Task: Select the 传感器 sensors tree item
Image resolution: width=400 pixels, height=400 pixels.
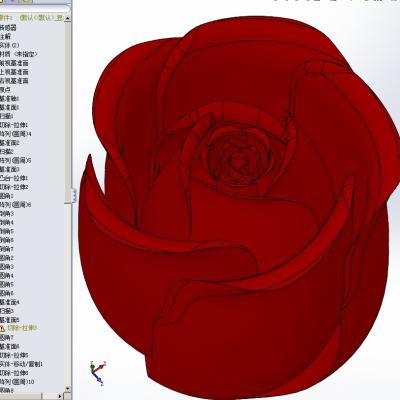Action: pyautogui.click(x=8, y=28)
